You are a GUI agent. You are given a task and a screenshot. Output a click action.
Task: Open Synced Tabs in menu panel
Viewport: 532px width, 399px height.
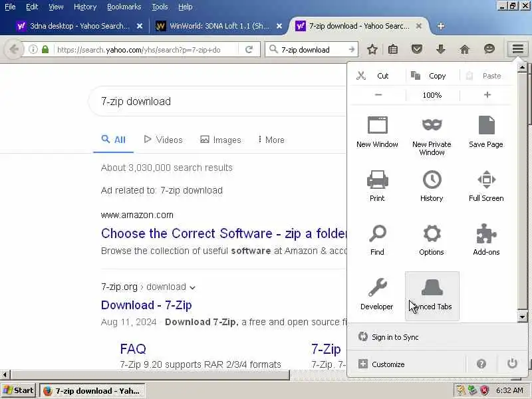[x=432, y=296]
